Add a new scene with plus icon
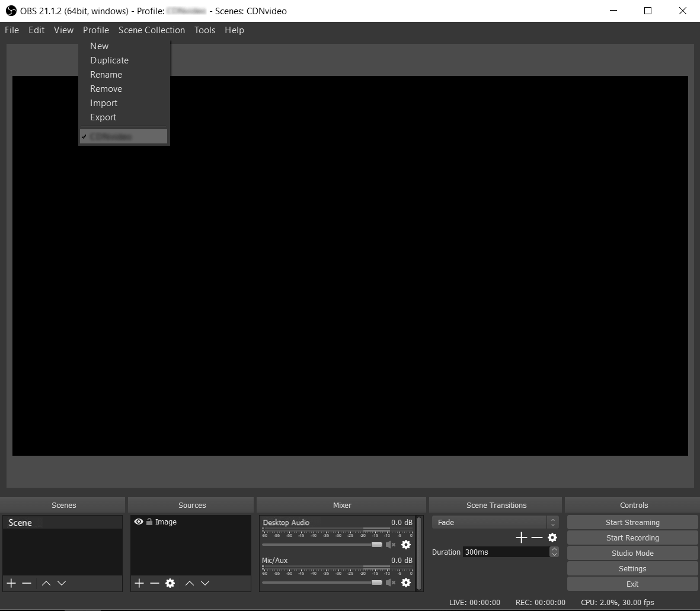This screenshot has height=611, width=700. point(11,583)
